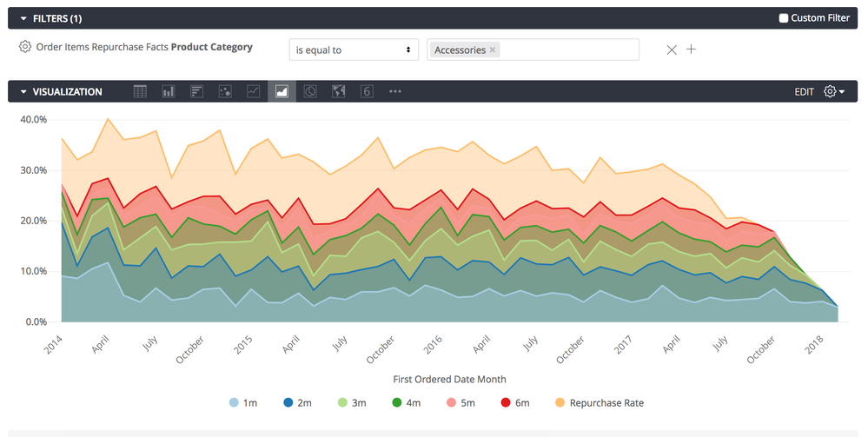Open the 'is equal to' condition dropdown

point(354,50)
